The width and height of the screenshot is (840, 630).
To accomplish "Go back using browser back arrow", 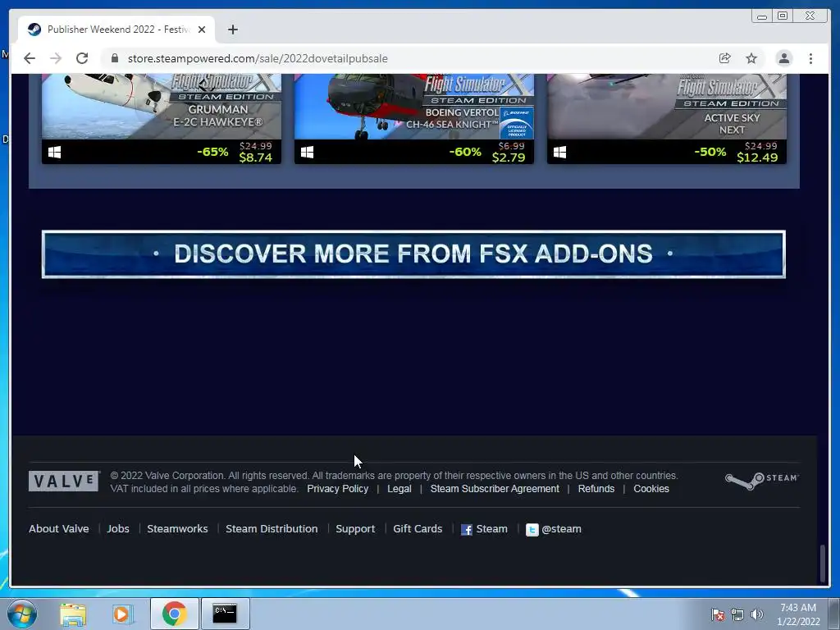I will point(30,58).
